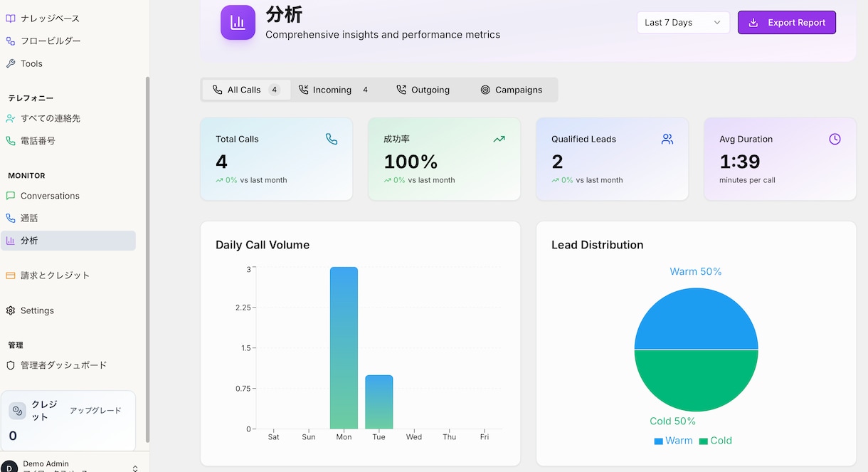Click the Tuesday bar in the chart
This screenshot has width=868, height=472.
pos(379,402)
